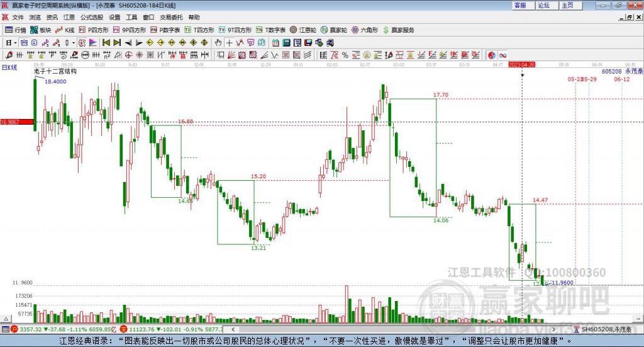Click the 老子十二宫结构 label
Viewport: 644px width, 347px height.
55,72
